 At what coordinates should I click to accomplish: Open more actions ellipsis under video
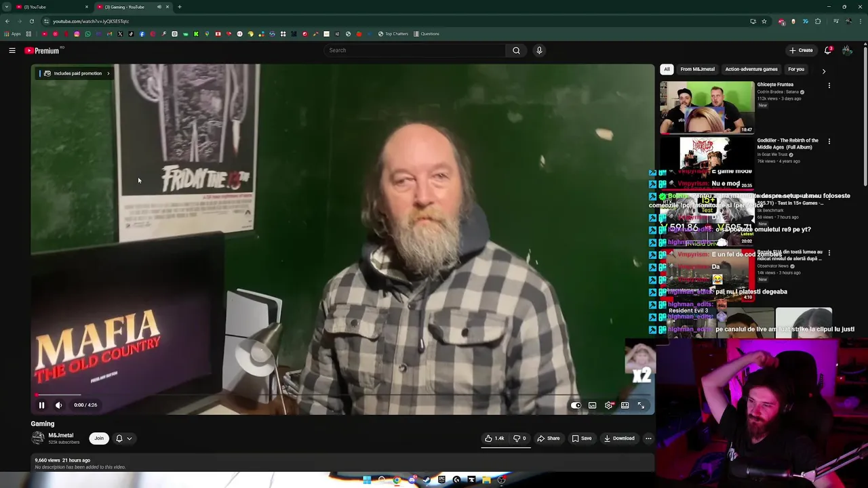(x=648, y=439)
